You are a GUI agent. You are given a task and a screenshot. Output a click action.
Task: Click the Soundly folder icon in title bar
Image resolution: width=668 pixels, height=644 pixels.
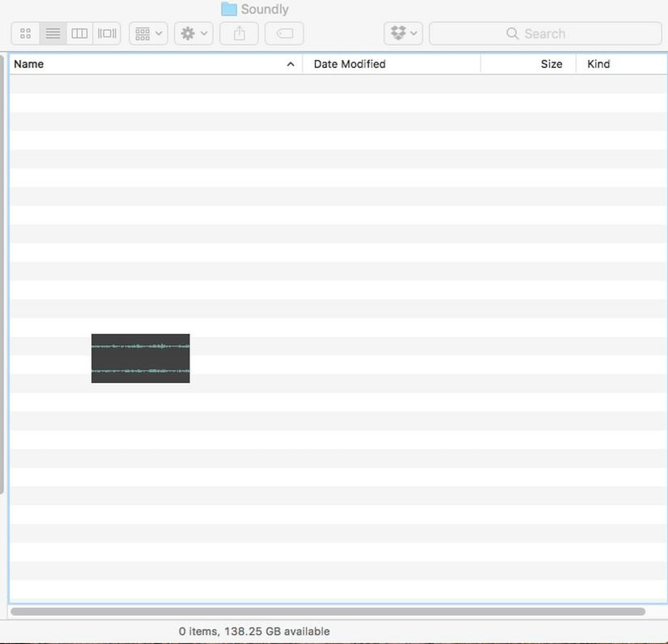click(229, 9)
